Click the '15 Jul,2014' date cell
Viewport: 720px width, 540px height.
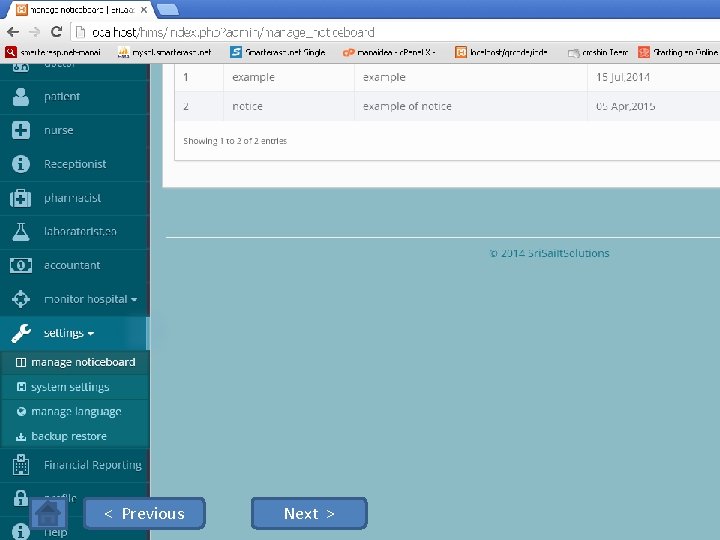(623, 77)
